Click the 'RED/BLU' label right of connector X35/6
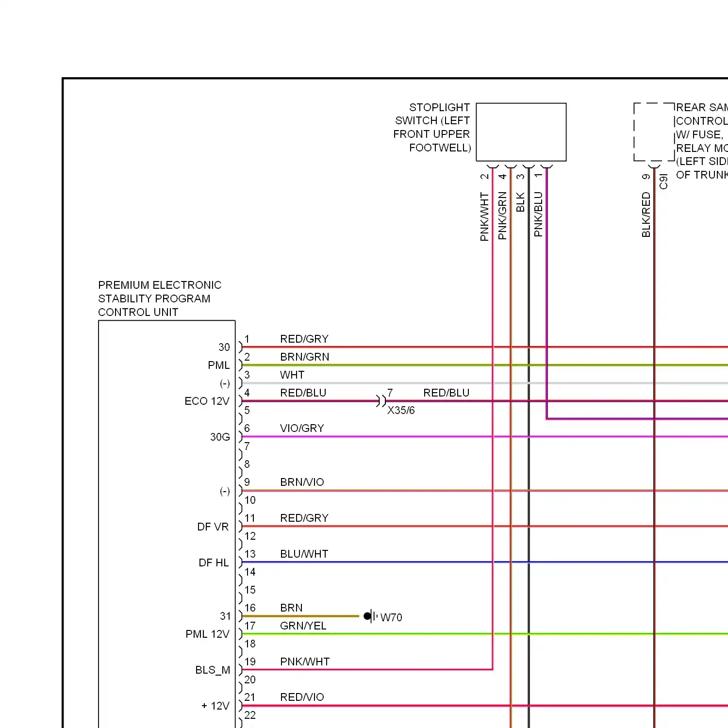The height and width of the screenshot is (728, 728). [447, 393]
